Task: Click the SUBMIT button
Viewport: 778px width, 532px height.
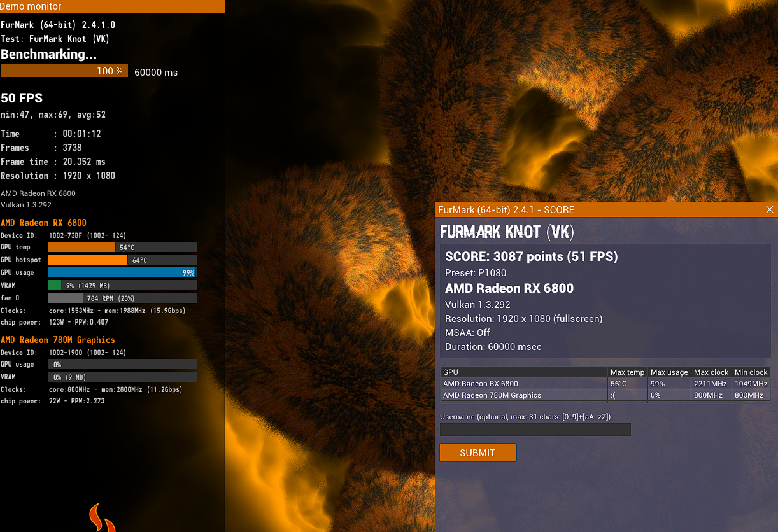Action: (x=477, y=452)
